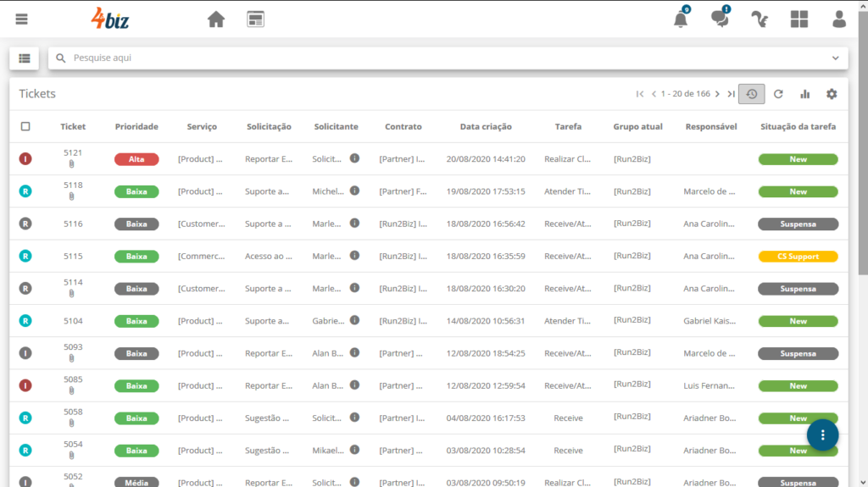Click the request icon of ticket 5058
Screen dimensions: 868x487
pyautogui.click(x=25, y=418)
